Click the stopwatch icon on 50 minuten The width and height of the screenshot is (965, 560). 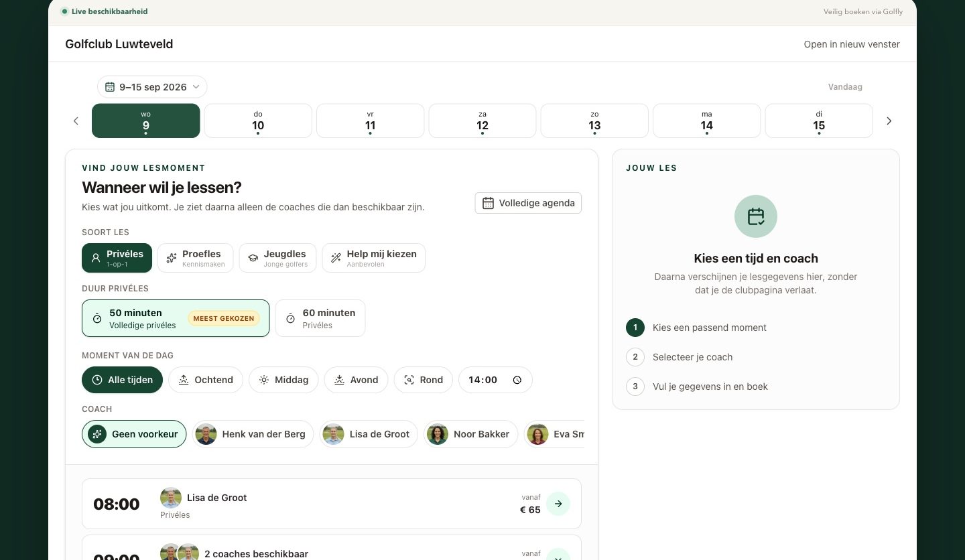pyautogui.click(x=97, y=318)
